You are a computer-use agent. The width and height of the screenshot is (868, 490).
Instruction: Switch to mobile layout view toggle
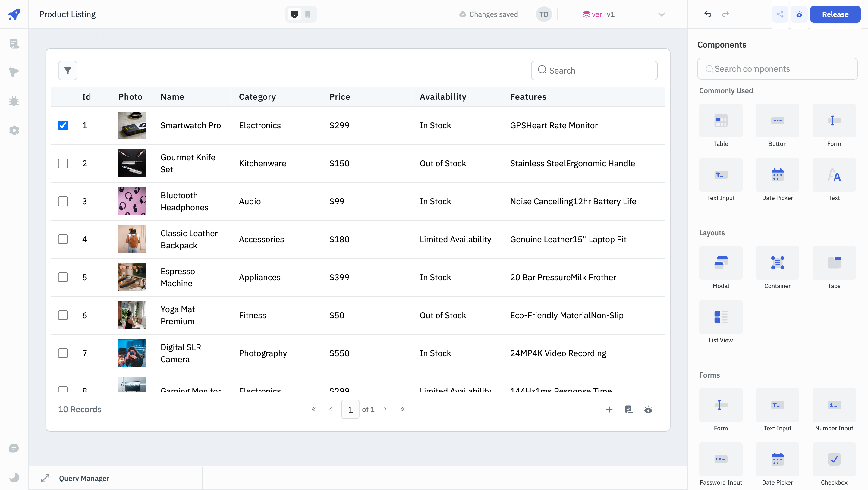pos(308,14)
